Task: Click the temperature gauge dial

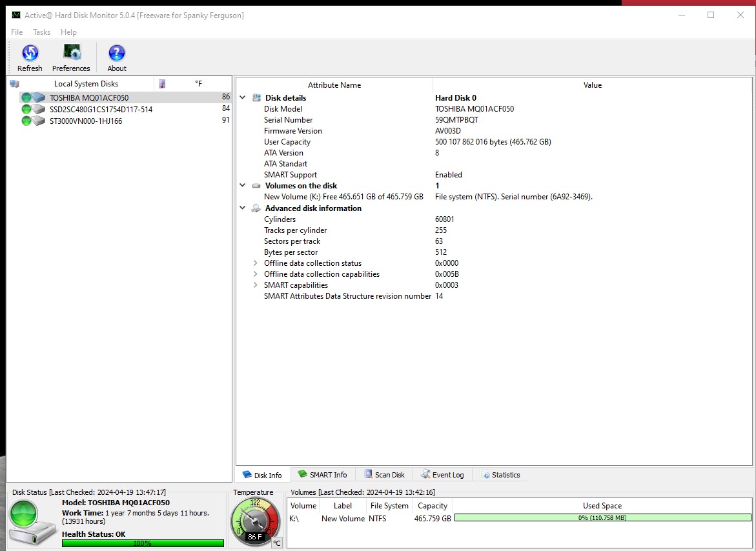Action: [255, 520]
